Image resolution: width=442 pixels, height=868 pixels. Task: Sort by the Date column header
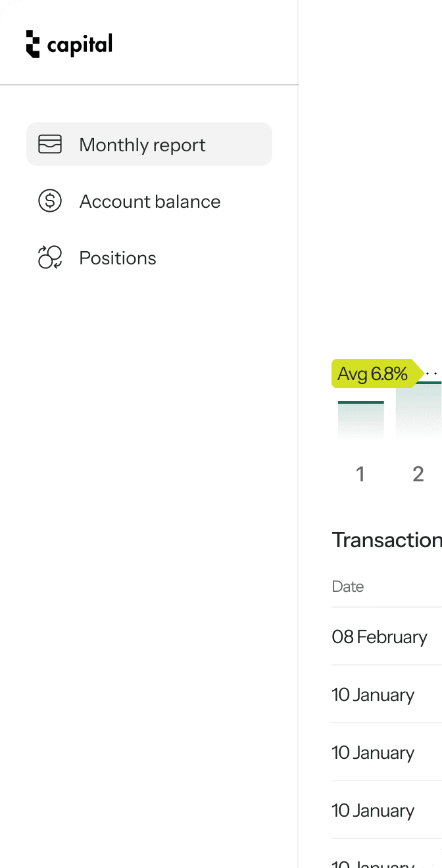348,587
